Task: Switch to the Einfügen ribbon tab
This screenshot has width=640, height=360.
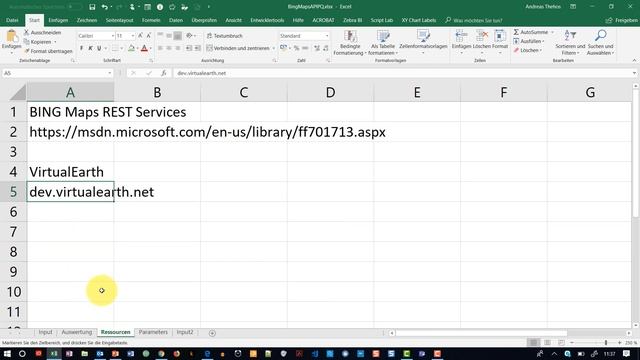Action: click(58, 20)
